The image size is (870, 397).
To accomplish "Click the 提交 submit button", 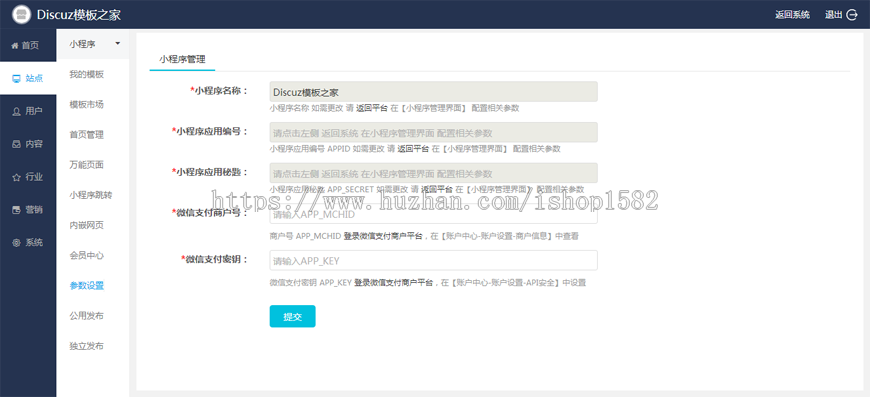I will 292,317.
